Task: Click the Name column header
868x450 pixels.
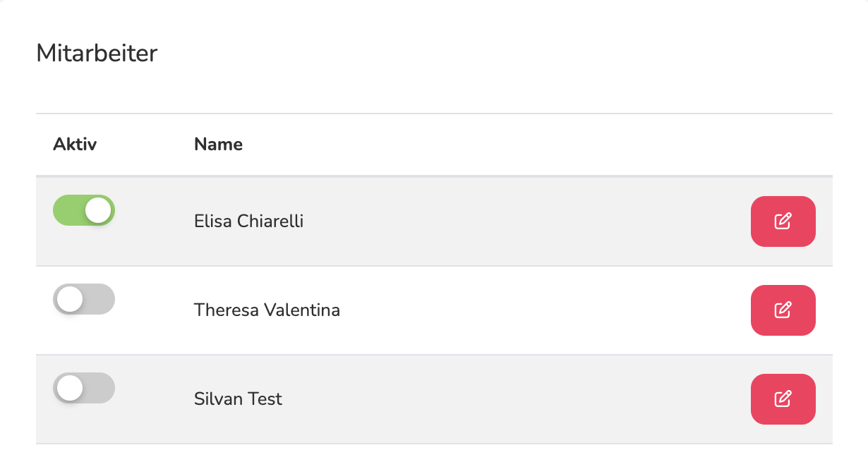Action: coord(218,145)
